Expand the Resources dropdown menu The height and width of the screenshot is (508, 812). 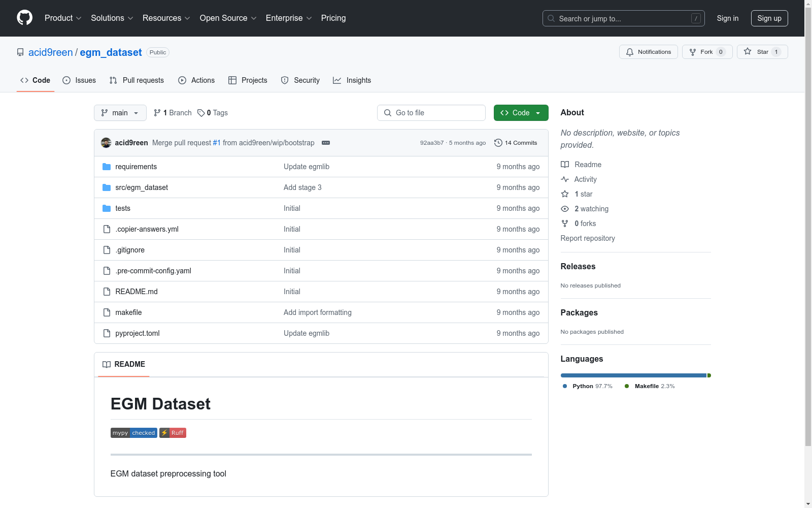166,18
